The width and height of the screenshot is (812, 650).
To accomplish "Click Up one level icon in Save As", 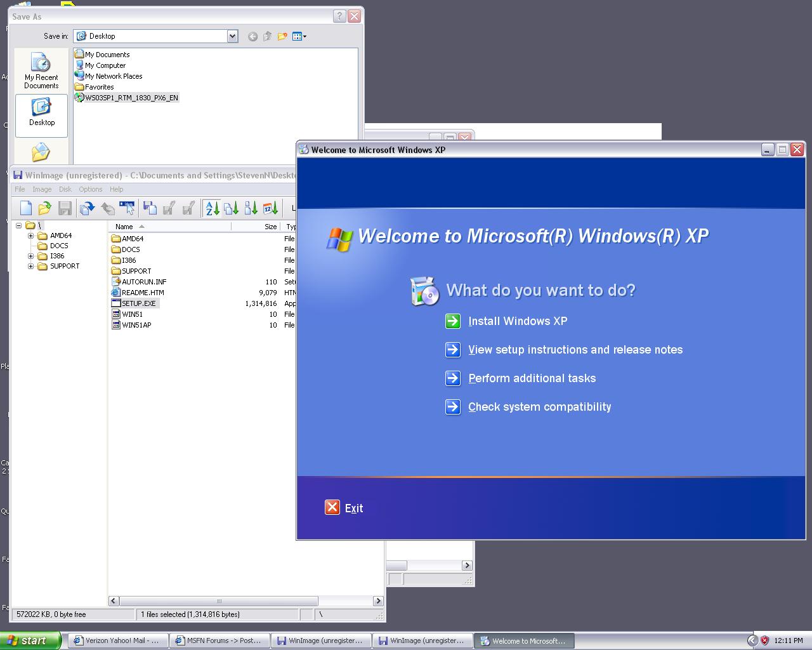I will tap(267, 37).
